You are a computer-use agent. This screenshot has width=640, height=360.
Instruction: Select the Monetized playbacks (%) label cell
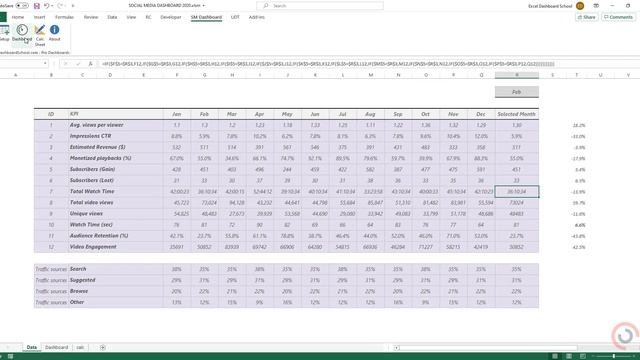116,158
